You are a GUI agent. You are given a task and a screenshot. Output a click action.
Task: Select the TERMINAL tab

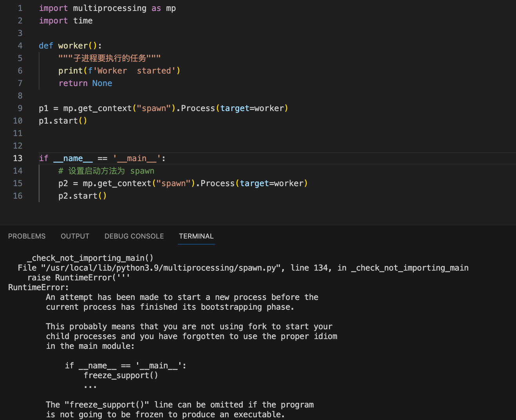coord(196,236)
